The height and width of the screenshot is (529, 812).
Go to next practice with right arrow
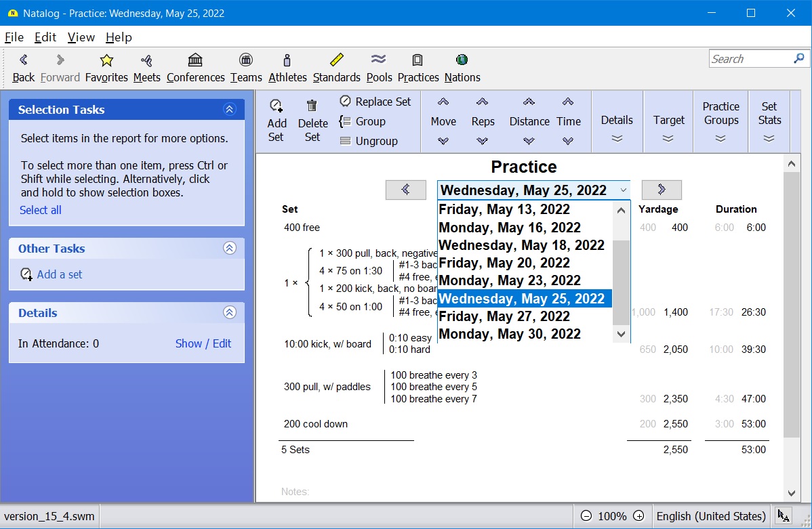click(662, 190)
